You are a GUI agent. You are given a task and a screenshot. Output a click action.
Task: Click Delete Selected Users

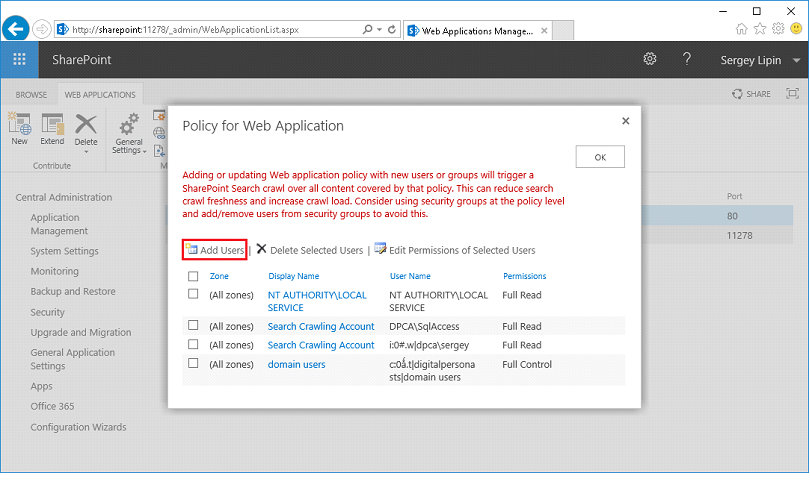click(309, 250)
